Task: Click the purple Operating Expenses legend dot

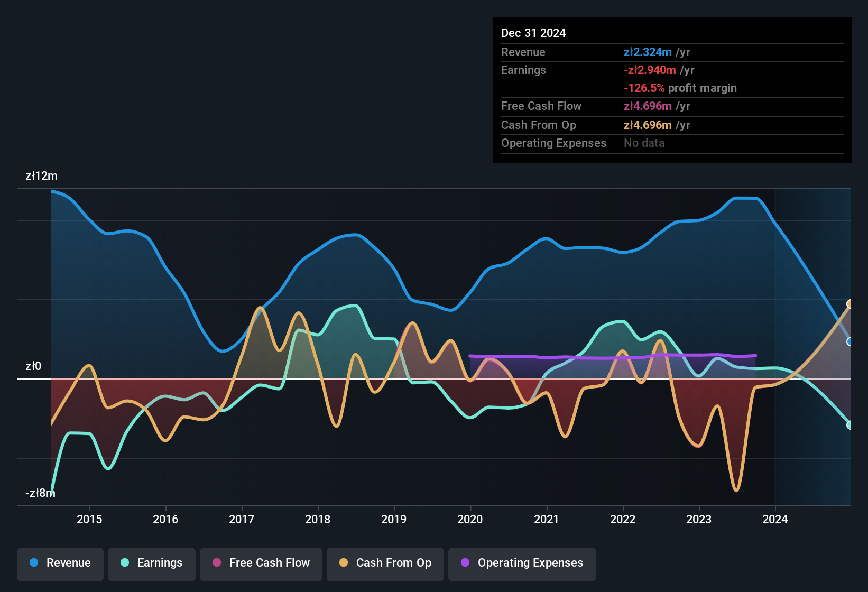Action: 464,563
